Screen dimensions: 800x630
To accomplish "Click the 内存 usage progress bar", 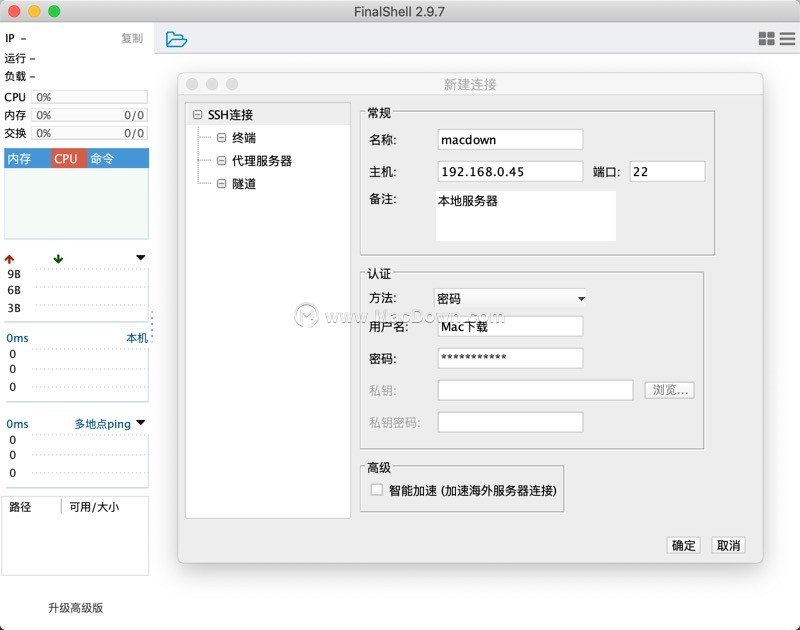I will coord(89,115).
